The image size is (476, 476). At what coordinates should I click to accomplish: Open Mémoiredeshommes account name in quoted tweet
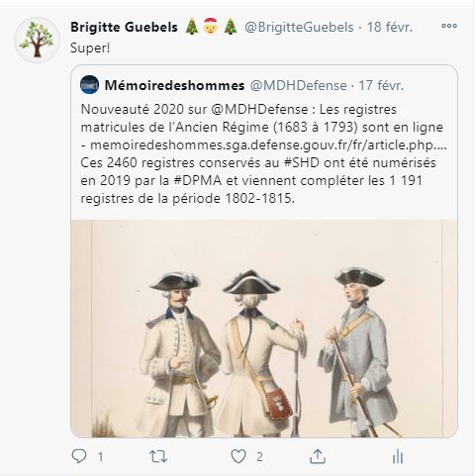coord(174,85)
